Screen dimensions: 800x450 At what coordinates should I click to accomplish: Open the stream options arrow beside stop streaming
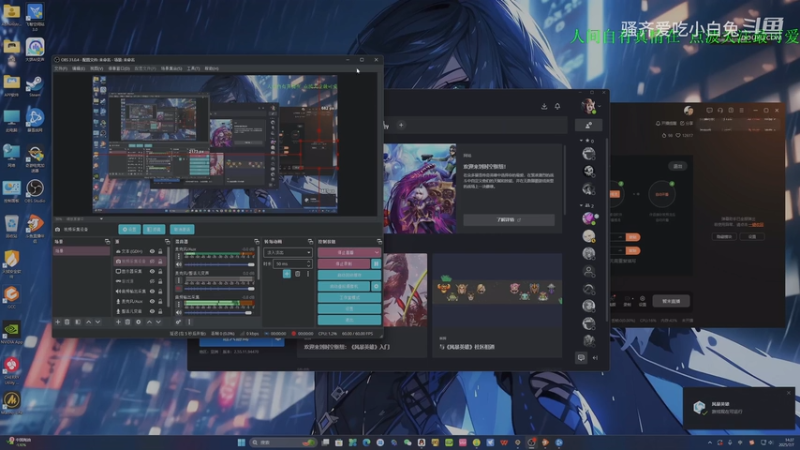coord(377,253)
